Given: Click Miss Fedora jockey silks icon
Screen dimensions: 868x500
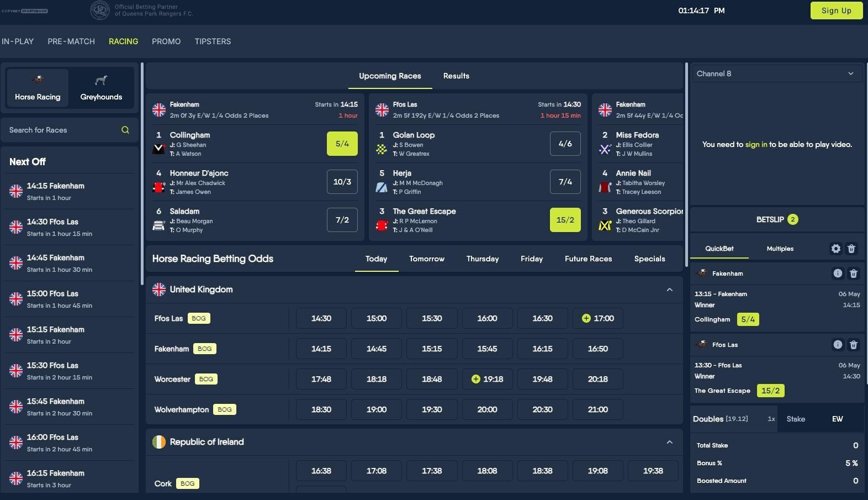Looking at the screenshot, I should (x=605, y=148).
